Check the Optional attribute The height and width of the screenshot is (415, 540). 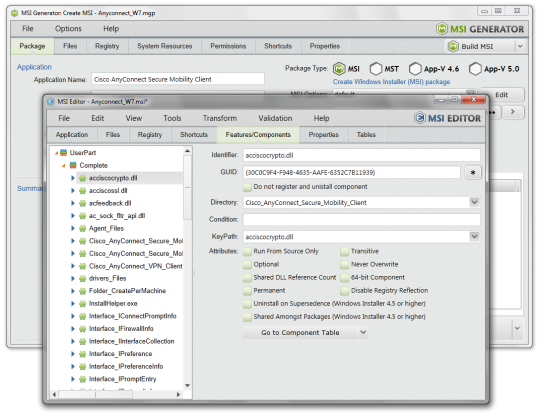pyautogui.click(x=247, y=265)
